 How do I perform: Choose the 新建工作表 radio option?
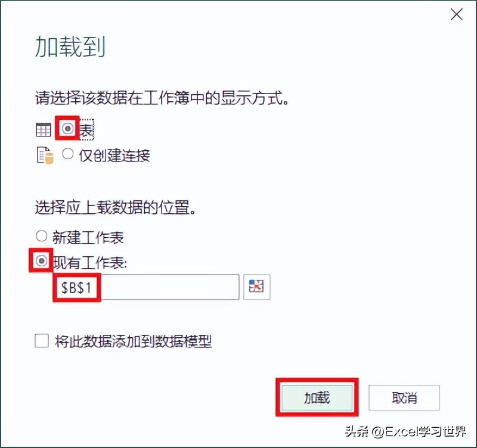click(x=42, y=236)
